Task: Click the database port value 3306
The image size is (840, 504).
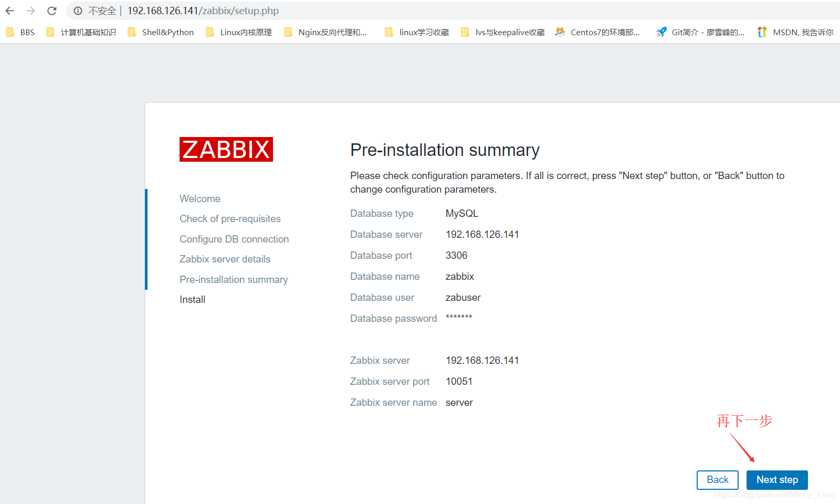Action: point(456,256)
